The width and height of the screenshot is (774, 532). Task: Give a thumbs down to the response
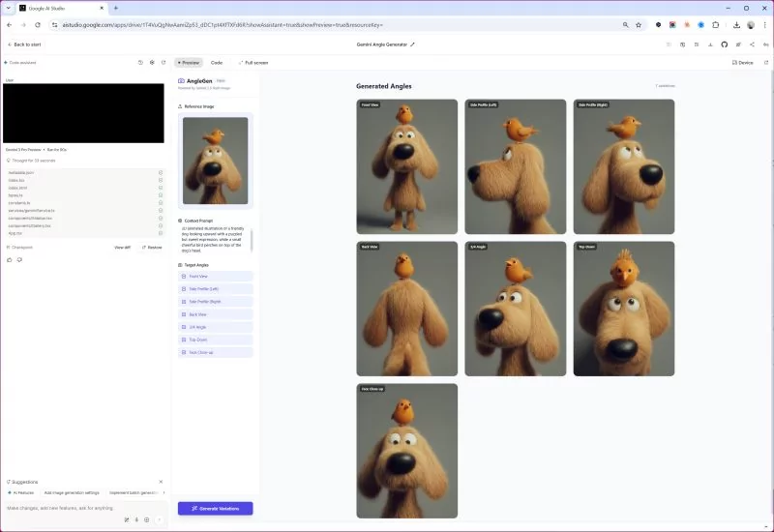[19, 259]
